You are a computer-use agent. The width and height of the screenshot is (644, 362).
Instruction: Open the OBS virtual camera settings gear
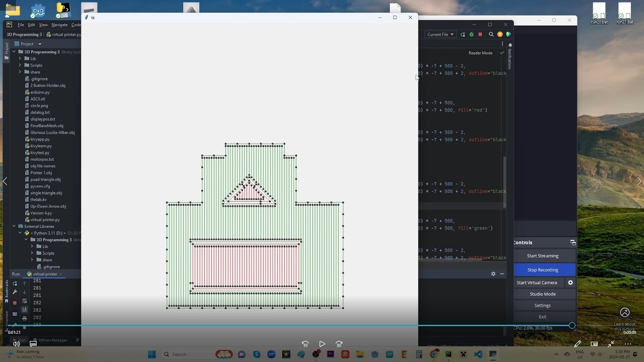pyautogui.click(x=571, y=283)
